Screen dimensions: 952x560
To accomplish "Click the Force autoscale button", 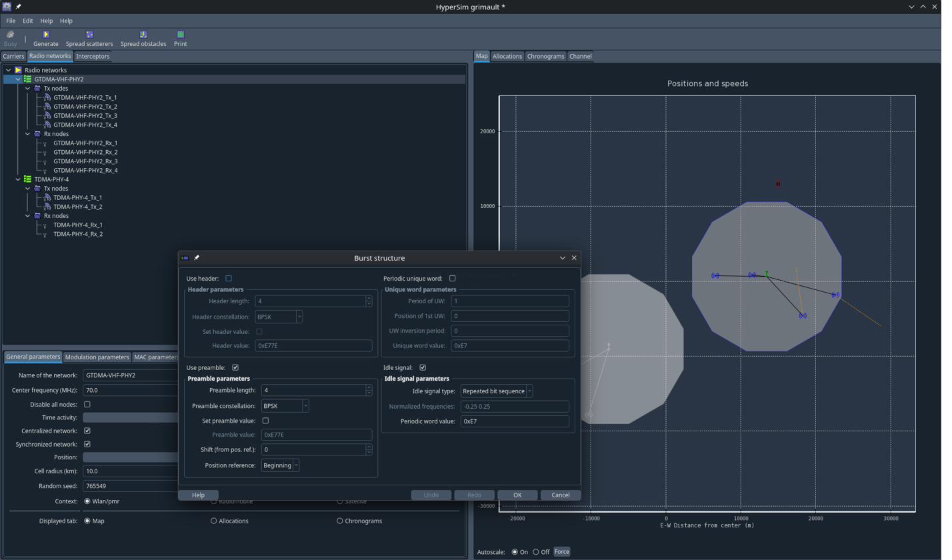I will point(562,552).
